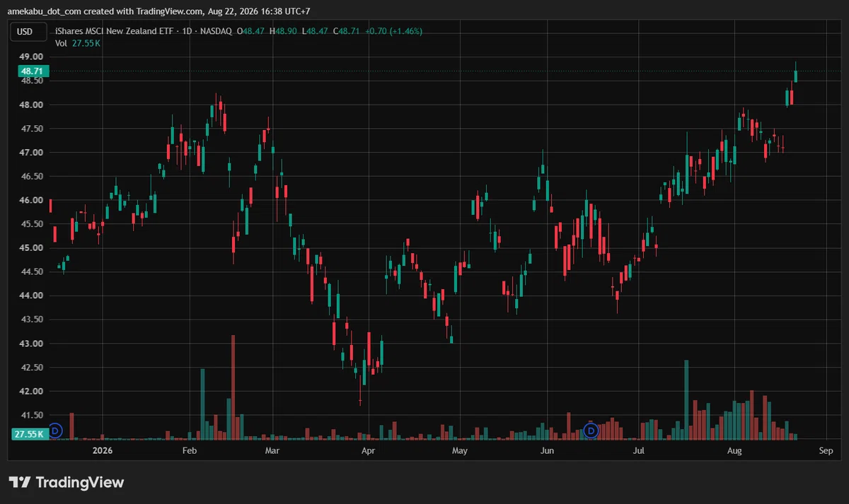Click the volume axis label 27.55K

coord(32,434)
